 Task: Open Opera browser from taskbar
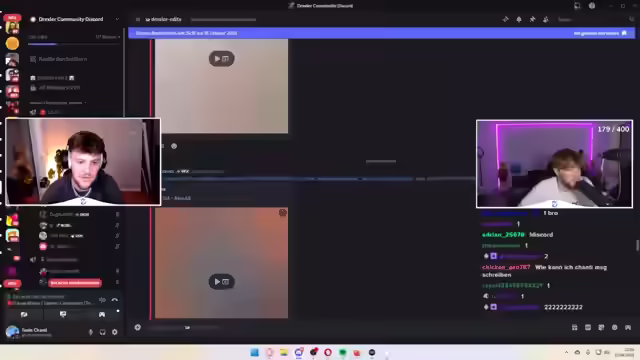(x=328, y=352)
